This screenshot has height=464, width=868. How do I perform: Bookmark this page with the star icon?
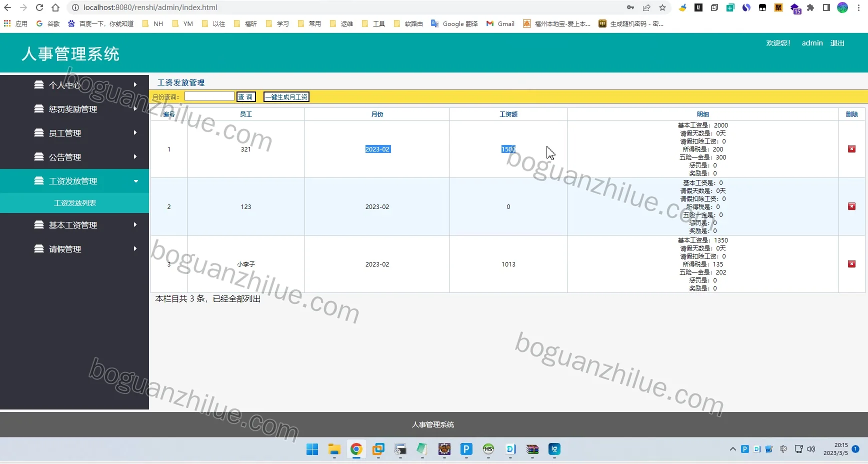coord(662,7)
